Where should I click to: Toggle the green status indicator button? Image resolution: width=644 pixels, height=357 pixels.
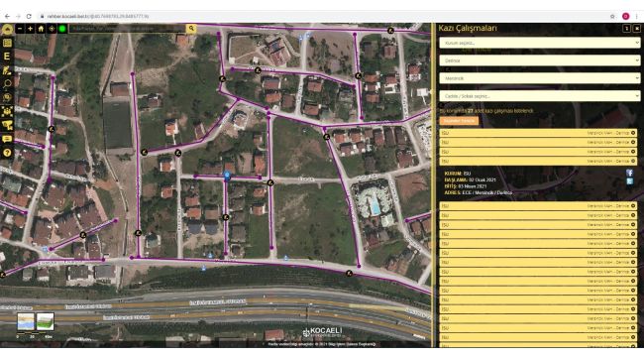[x=62, y=29]
